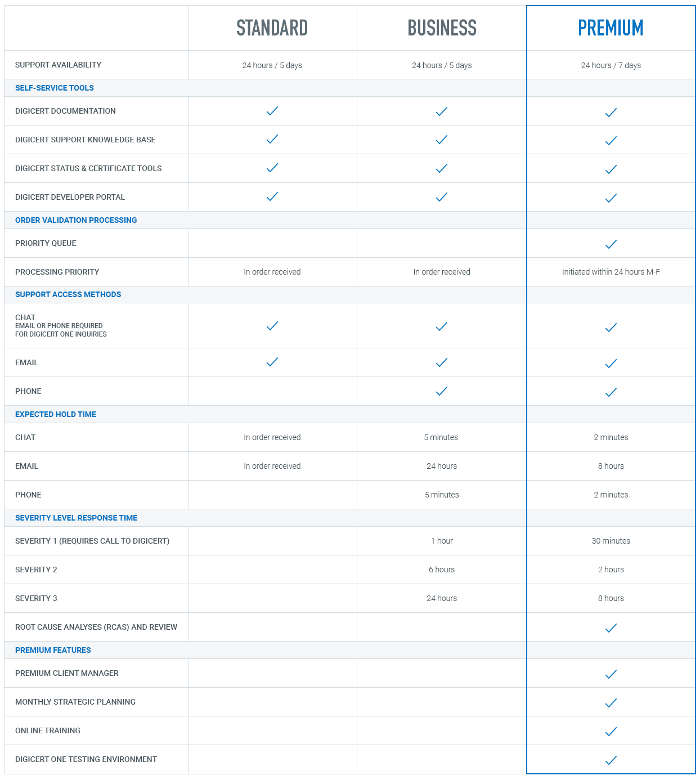Image resolution: width=700 pixels, height=780 pixels.
Task: Click the Premium checkmark for Priority Queue
Action: (x=611, y=244)
